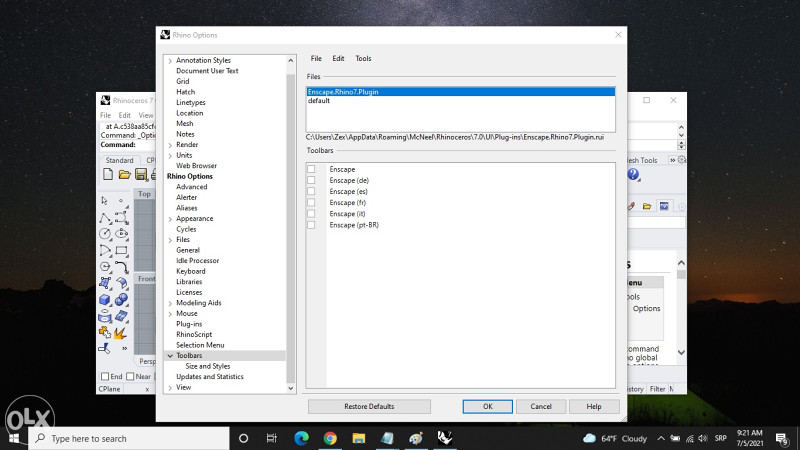Screen dimensions: 800x450
Task: Select the Join puzzle-piece tool icon
Action: pos(105,333)
